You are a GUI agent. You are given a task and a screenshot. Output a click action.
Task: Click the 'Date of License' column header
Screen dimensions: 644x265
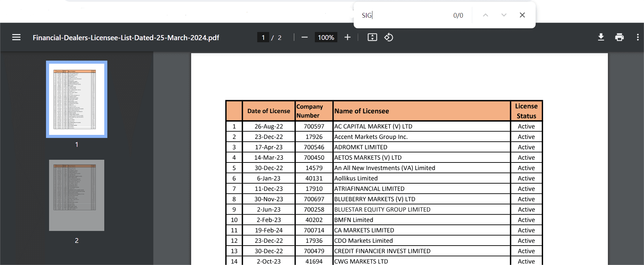point(269,111)
